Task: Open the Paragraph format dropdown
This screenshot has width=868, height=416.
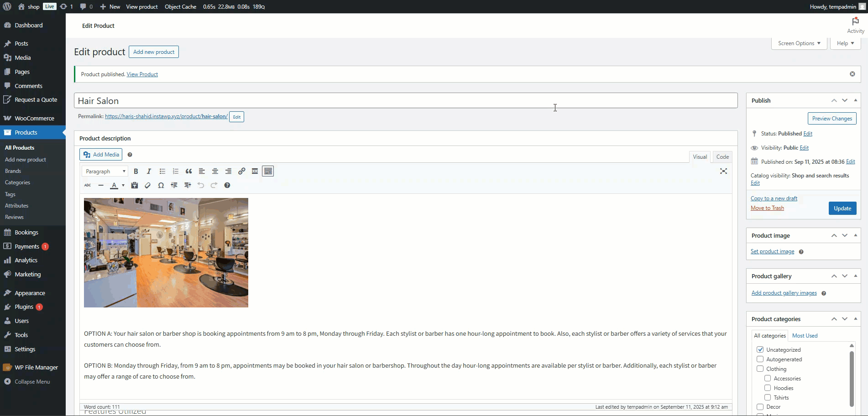Action: pos(105,171)
